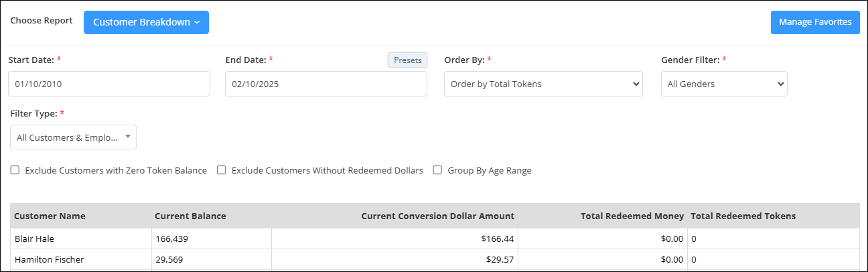This screenshot has width=868, height=272.
Task: Enable Exclude Customers with Zero Token Balance
Action: click(15, 170)
